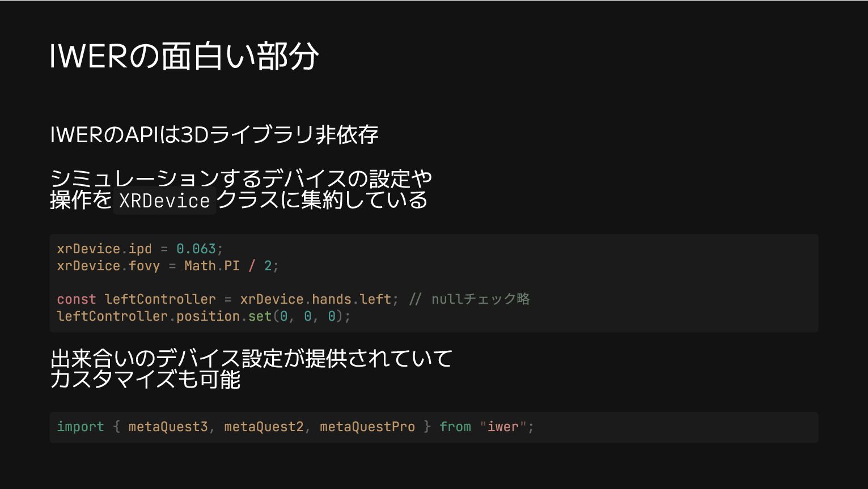Image resolution: width=868 pixels, height=489 pixels.
Task: Click the text 出来合いのデバイス設定が提供されていて
Action: point(251,358)
